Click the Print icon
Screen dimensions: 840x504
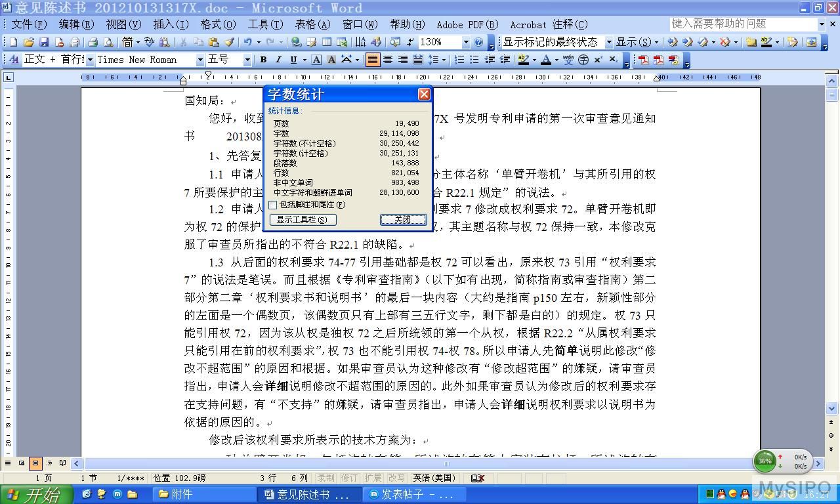coord(93,42)
